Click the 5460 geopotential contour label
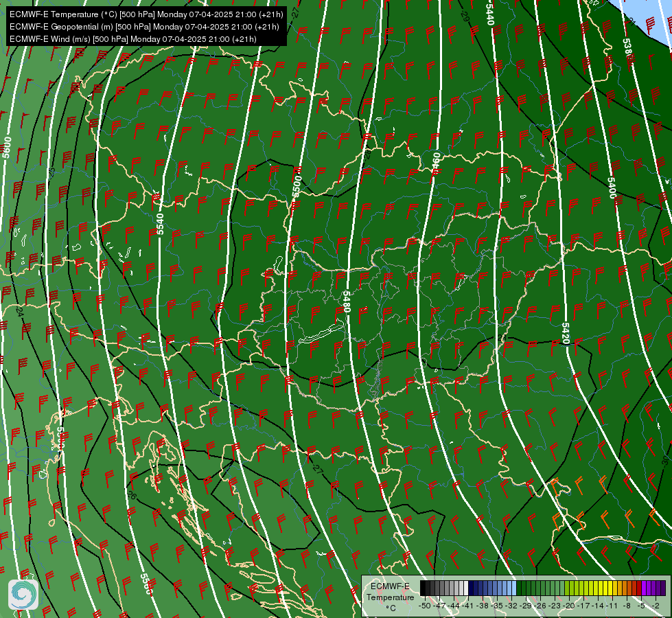 pos(436,163)
